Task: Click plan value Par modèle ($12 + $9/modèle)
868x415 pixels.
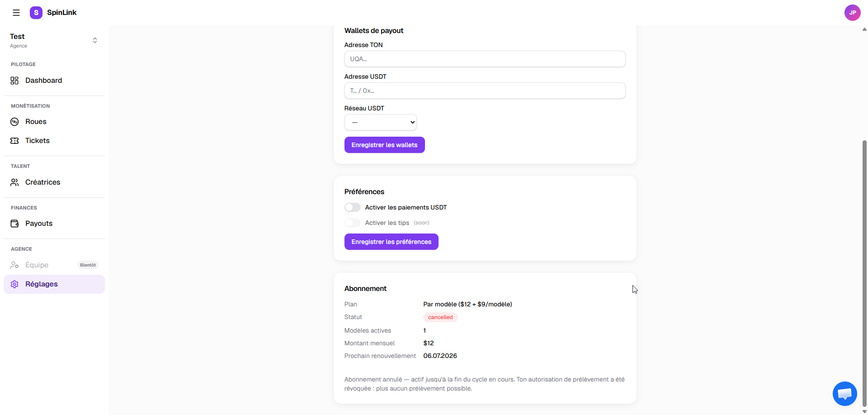Action: pos(467,304)
